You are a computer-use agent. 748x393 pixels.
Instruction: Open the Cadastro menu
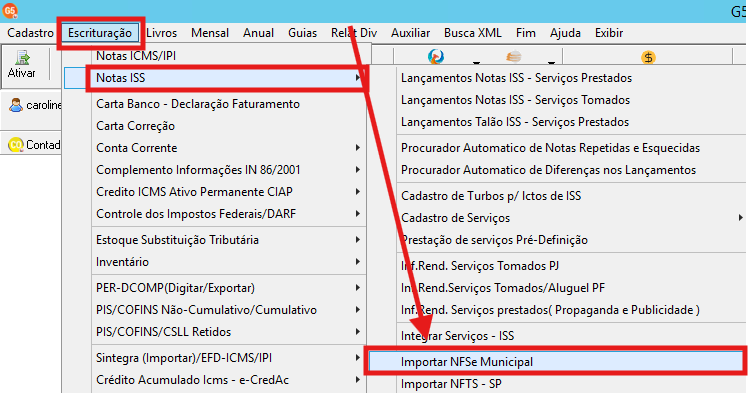click(x=31, y=33)
